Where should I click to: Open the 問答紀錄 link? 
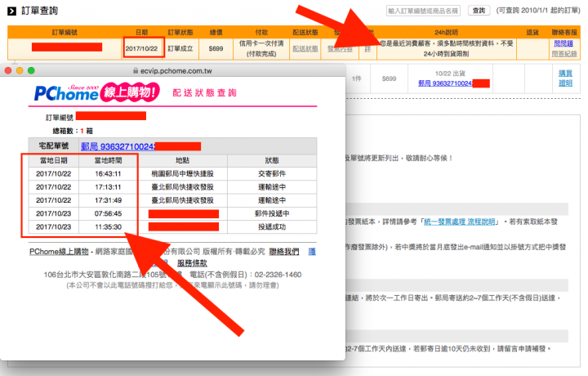point(564,54)
